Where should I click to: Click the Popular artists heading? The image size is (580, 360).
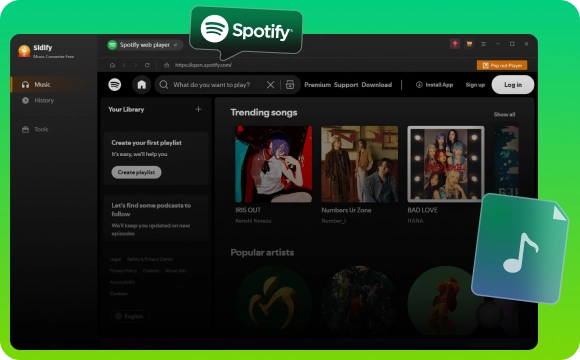point(262,252)
